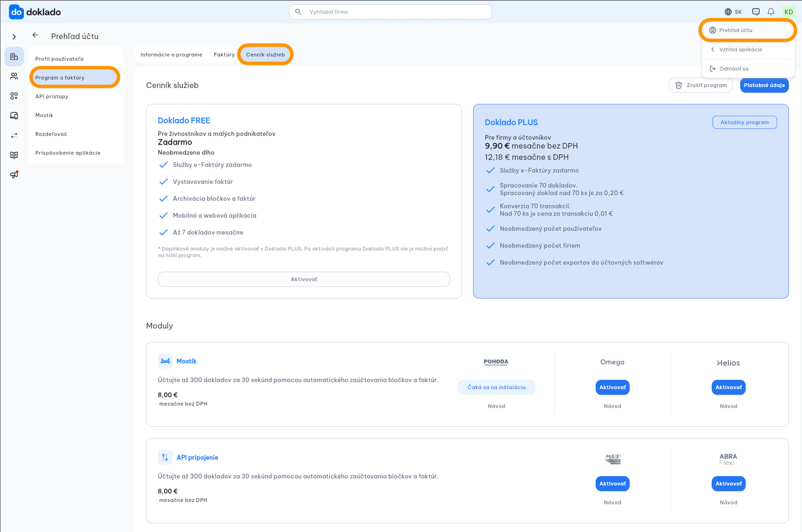
Task: Open the transfer arrows icon in sidebar
Action: [x=14, y=135]
